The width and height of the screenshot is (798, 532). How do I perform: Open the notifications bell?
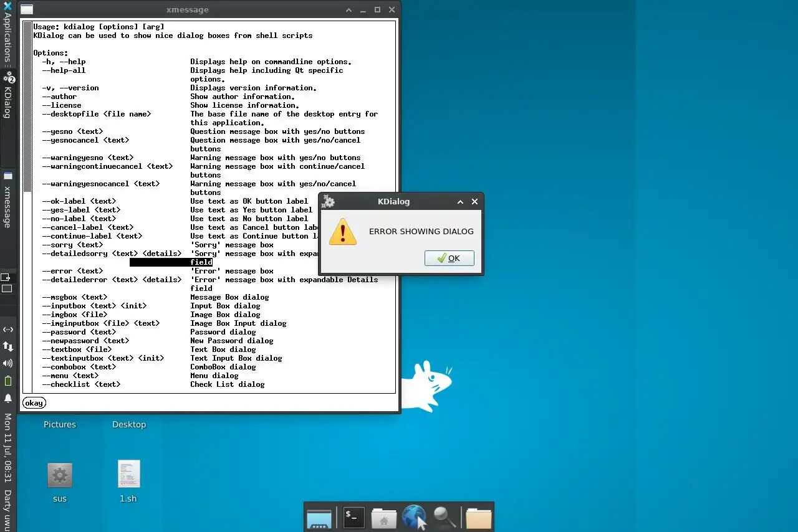(8, 398)
